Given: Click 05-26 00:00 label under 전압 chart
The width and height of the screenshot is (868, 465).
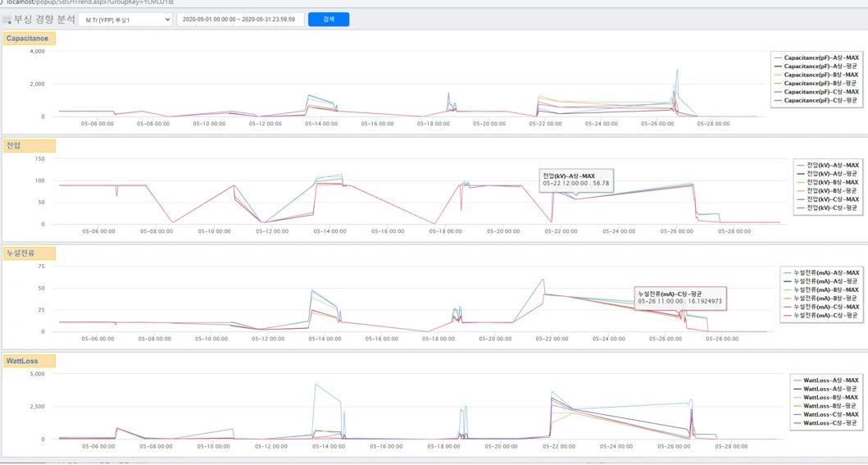Looking at the screenshot, I should (676, 231).
